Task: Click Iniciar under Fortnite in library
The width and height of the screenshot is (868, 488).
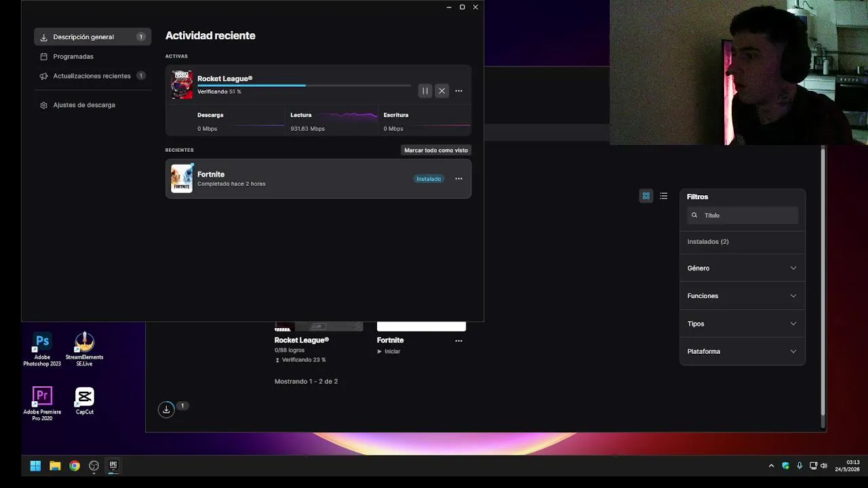Action: pos(389,352)
